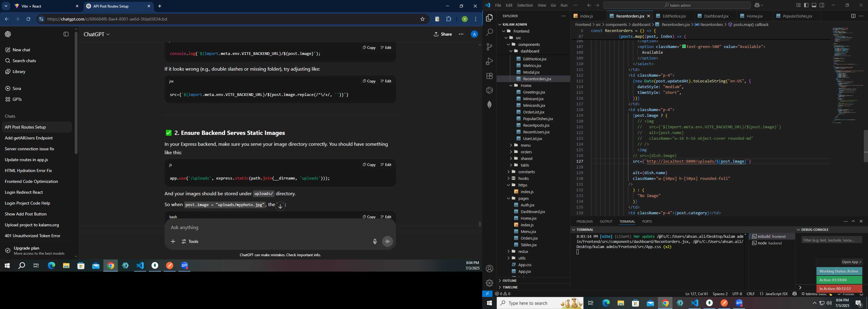Viewport: 868px width, 309px height.
Task: Switch to PopularDishes.jsx editor tab
Action: tap(797, 16)
